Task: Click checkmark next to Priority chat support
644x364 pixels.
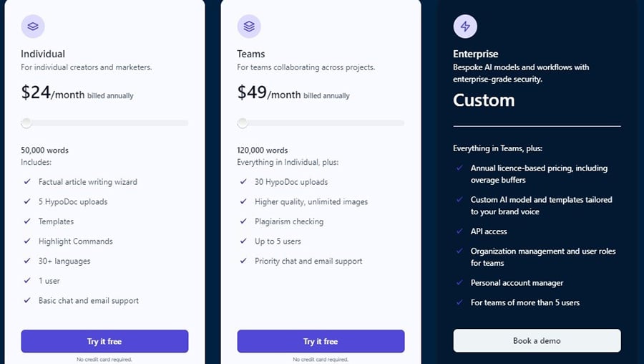Action: [243, 262]
